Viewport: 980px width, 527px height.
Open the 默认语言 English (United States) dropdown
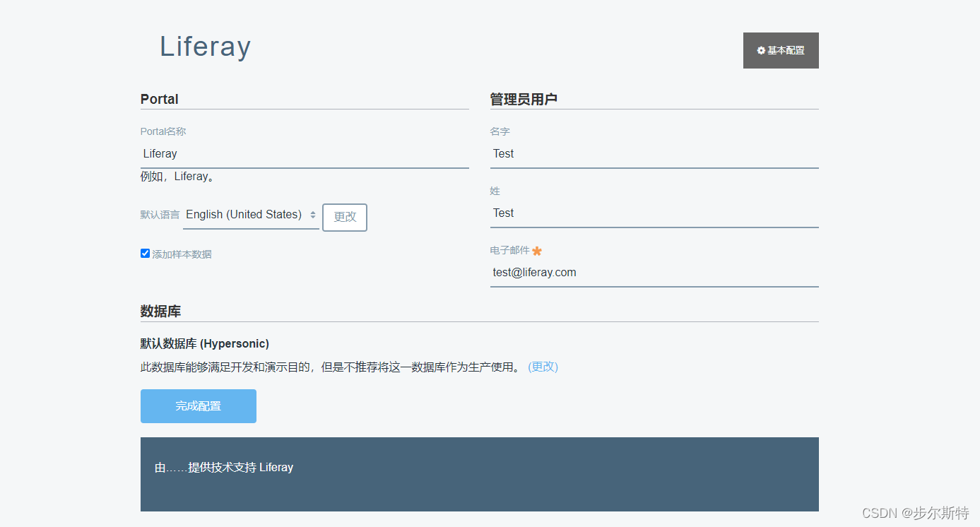pos(251,215)
